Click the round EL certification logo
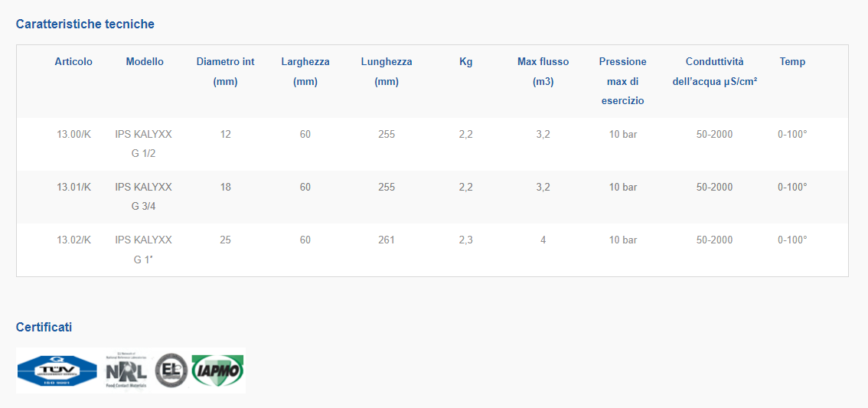The height and width of the screenshot is (408, 868). pyautogui.click(x=171, y=370)
